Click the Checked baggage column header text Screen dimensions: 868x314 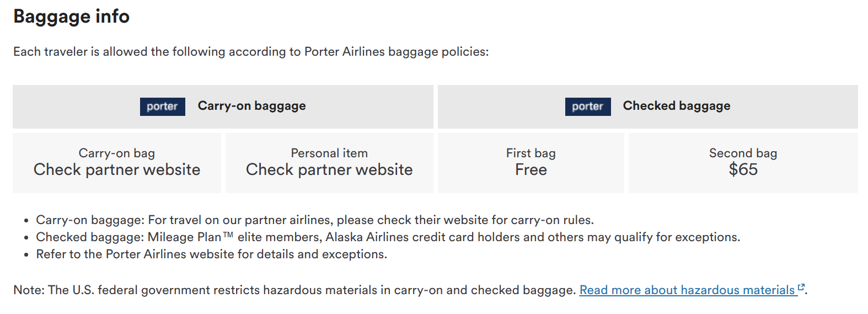click(x=676, y=106)
